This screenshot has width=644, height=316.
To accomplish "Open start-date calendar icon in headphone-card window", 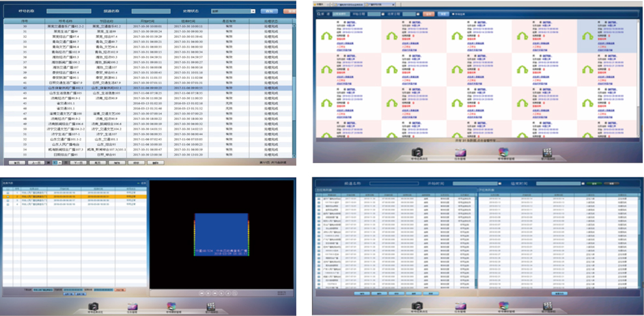I will tap(383, 14).
